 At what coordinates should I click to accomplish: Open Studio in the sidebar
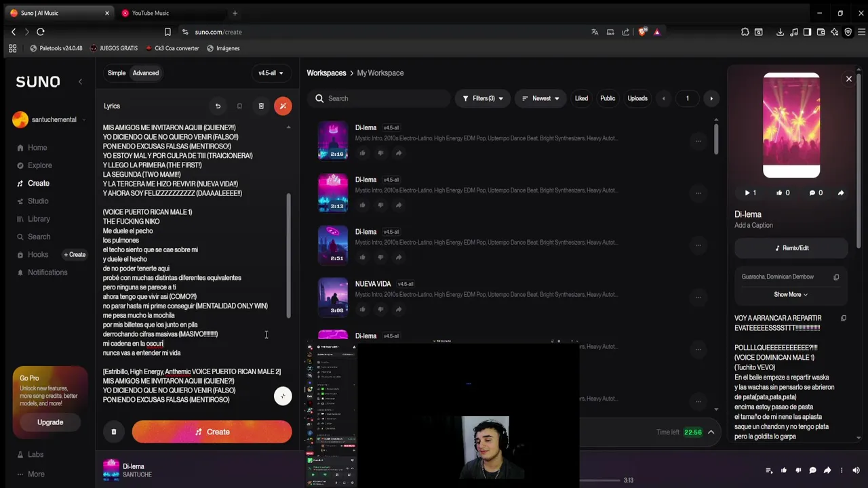click(x=32, y=201)
